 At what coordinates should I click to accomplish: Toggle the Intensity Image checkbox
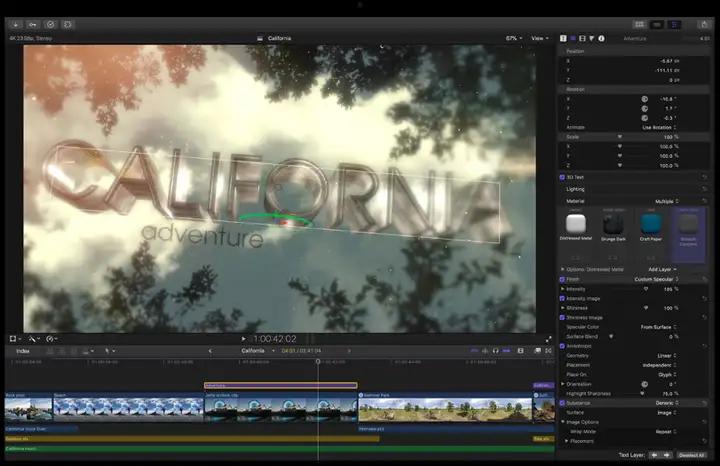562,298
